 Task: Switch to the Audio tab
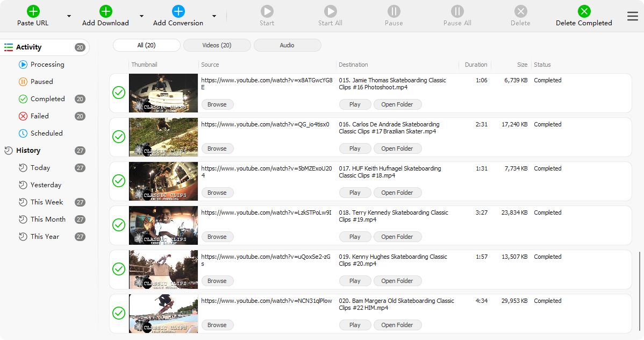tap(287, 45)
